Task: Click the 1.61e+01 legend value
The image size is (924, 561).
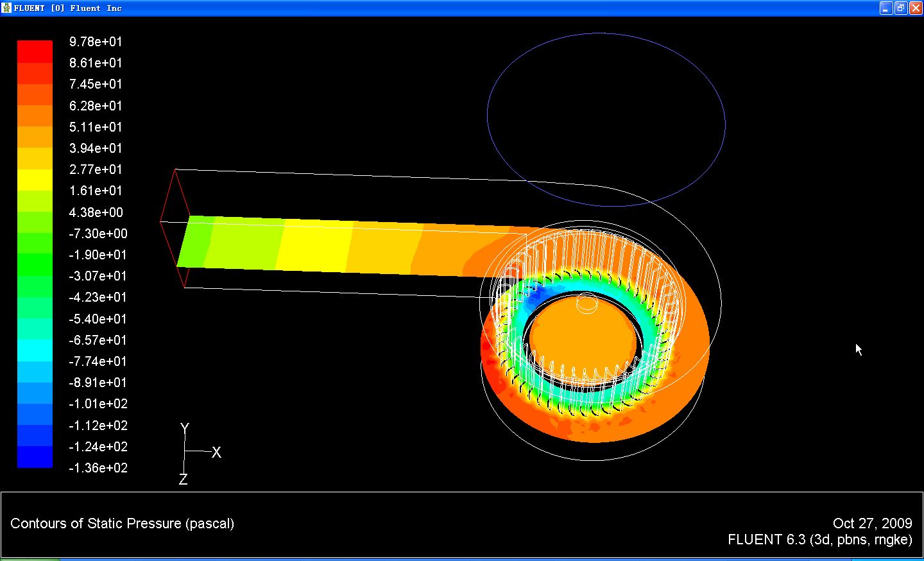Action: 96,191
